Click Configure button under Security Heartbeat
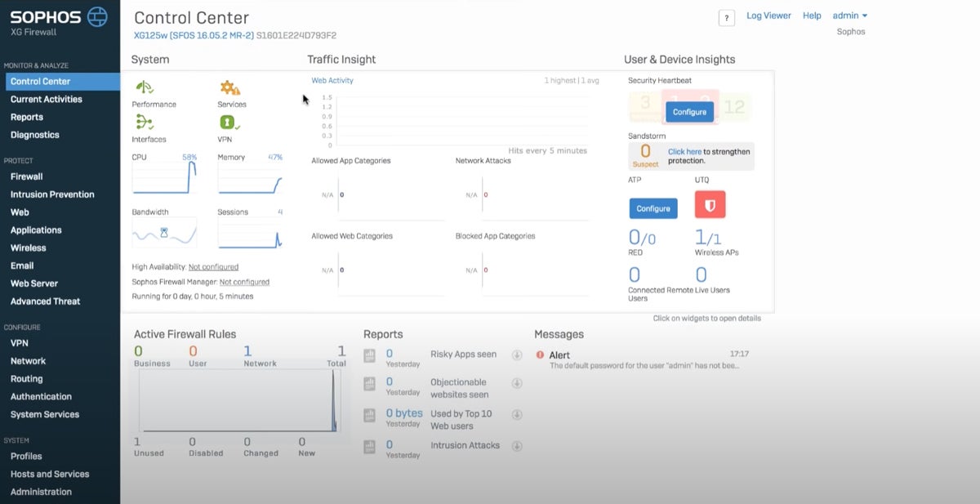The image size is (980, 504). 689,112
